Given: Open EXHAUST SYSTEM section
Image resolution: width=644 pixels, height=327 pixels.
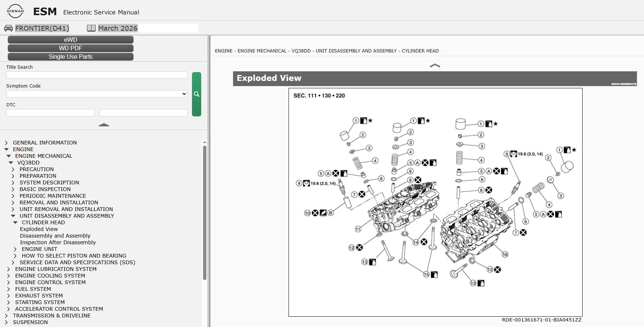Looking at the screenshot, I should [x=39, y=296].
